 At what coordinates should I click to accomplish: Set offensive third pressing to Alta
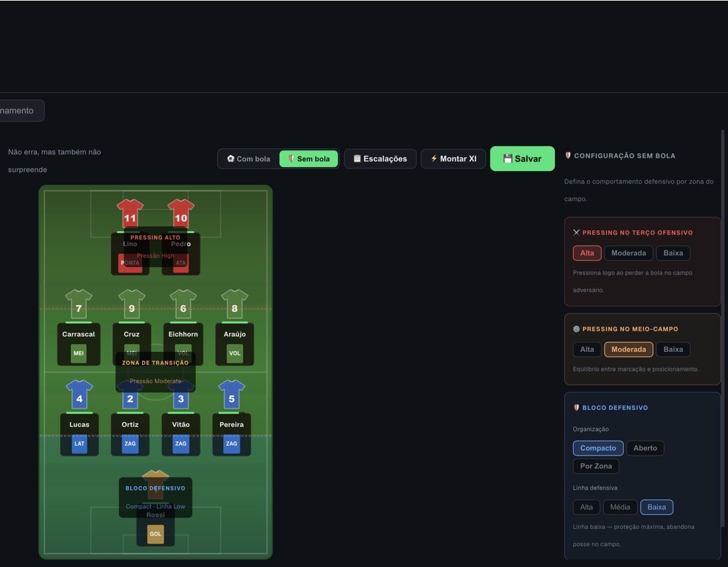[587, 253]
